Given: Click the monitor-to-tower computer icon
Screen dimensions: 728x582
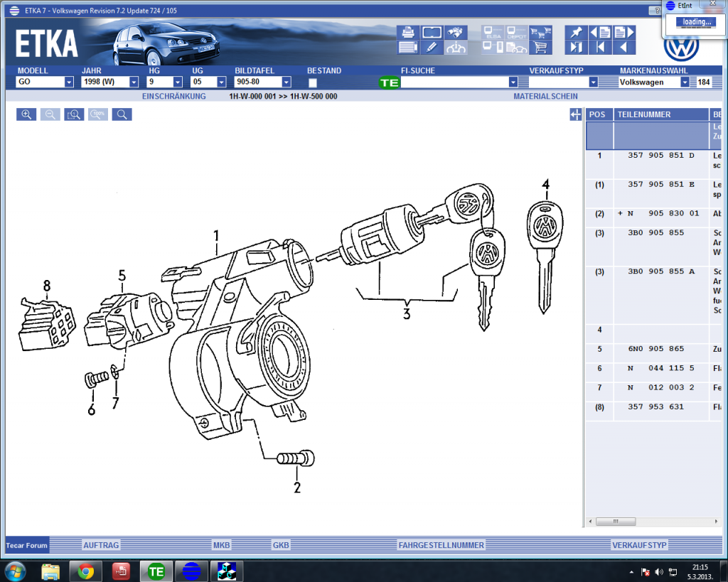Looking at the screenshot, I should click(493, 47).
